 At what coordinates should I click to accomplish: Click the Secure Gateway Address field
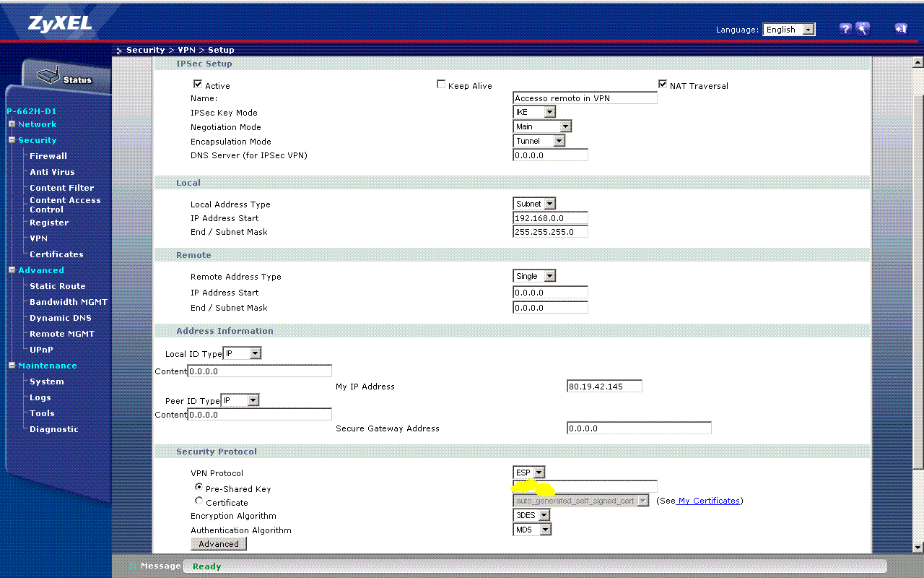point(638,428)
